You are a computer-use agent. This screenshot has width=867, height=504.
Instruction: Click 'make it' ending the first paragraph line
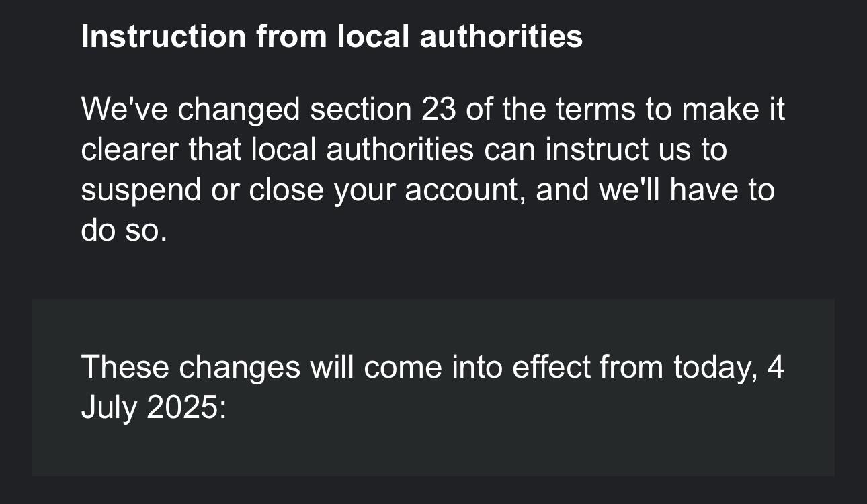(x=733, y=110)
